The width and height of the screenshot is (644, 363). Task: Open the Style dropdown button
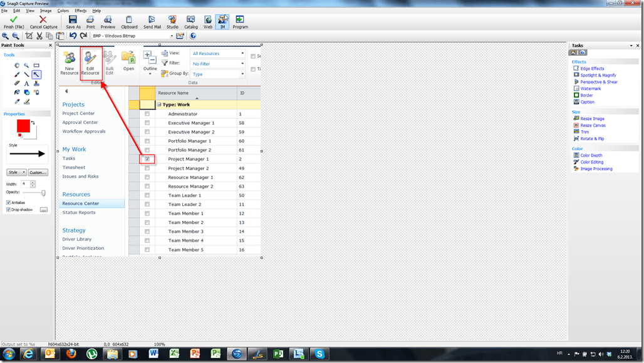[17, 172]
